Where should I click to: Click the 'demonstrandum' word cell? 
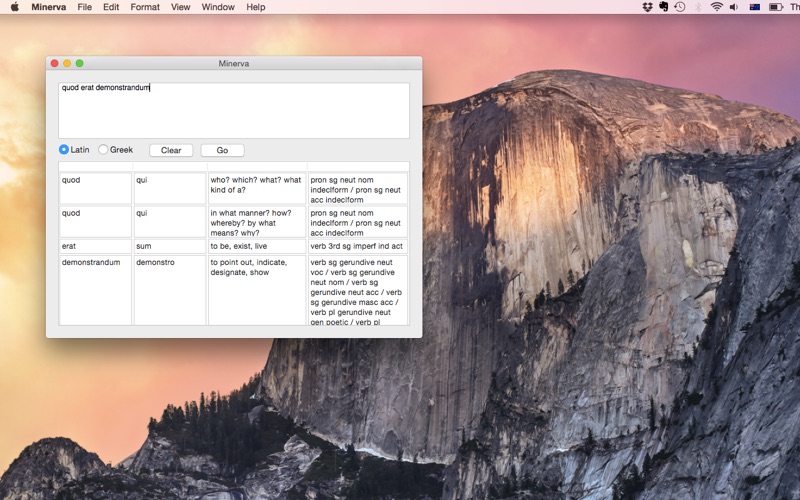tap(95, 290)
